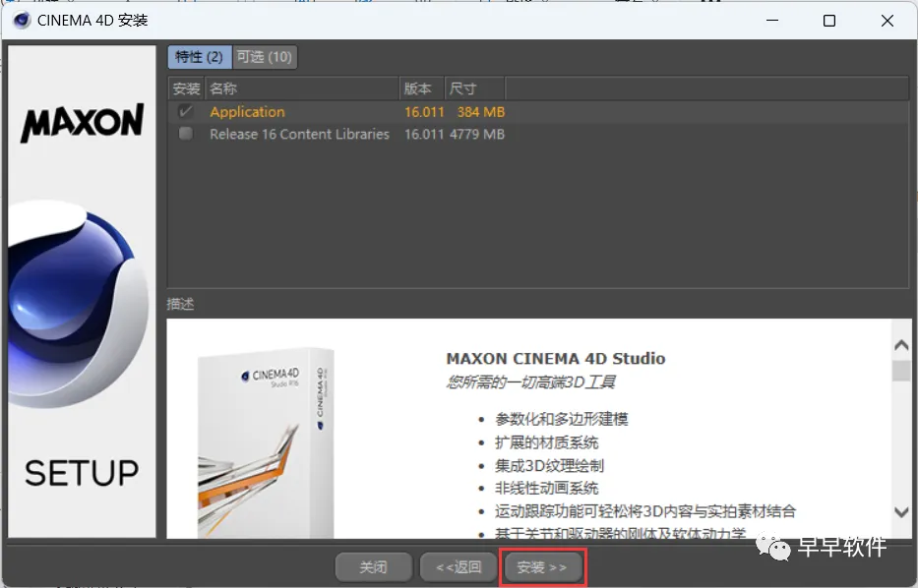Viewport: 918px width, 588px height.
Task: Click the 安装 >> button
Action: [541, 567]
